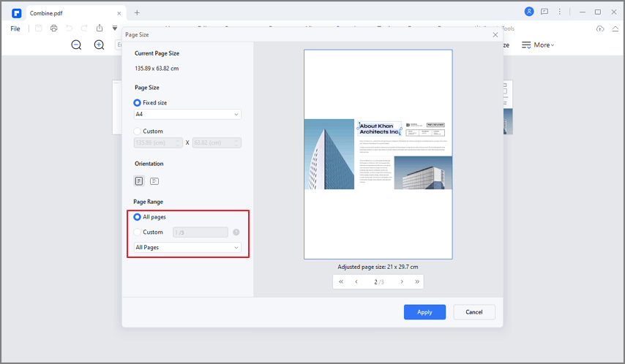Open the More menu in the toolbar
625x364 pixels.
[x=538, y=45]
